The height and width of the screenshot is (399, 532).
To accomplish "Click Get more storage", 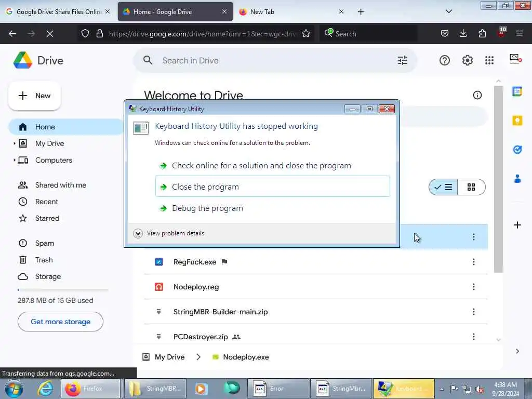I will 60,322.
